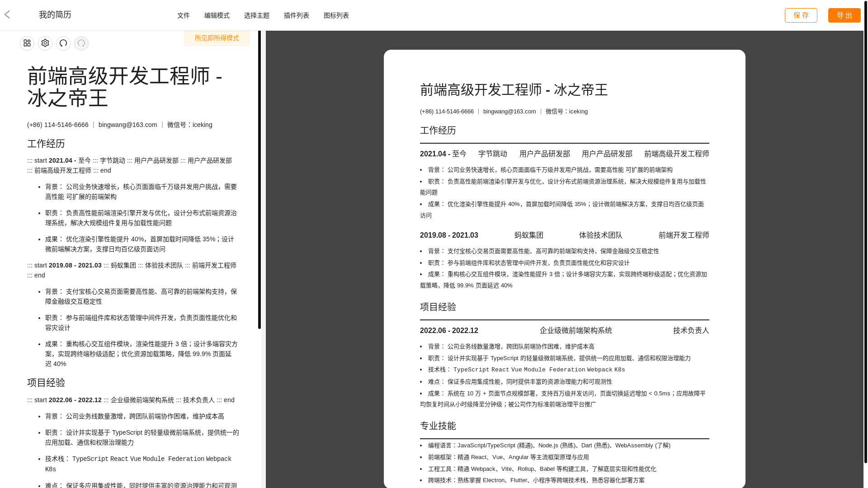Click bingwang@163.com in the editor

pos(128,125)
